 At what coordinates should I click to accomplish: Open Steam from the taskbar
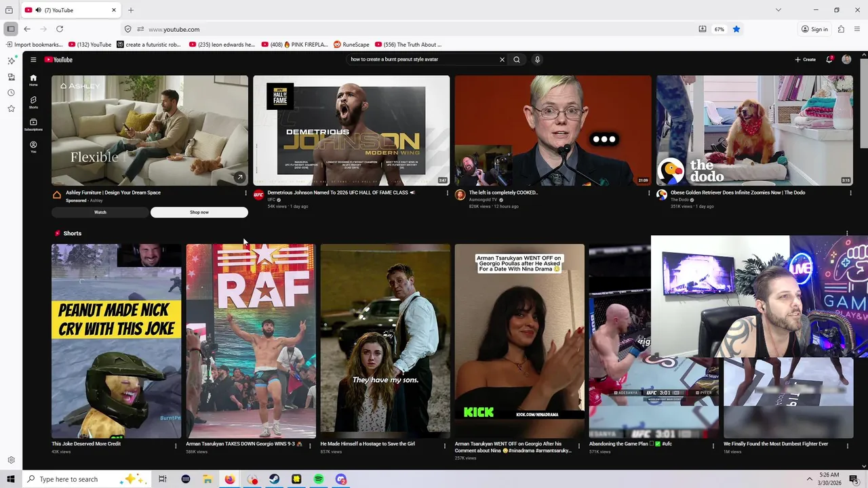(275, 479)
